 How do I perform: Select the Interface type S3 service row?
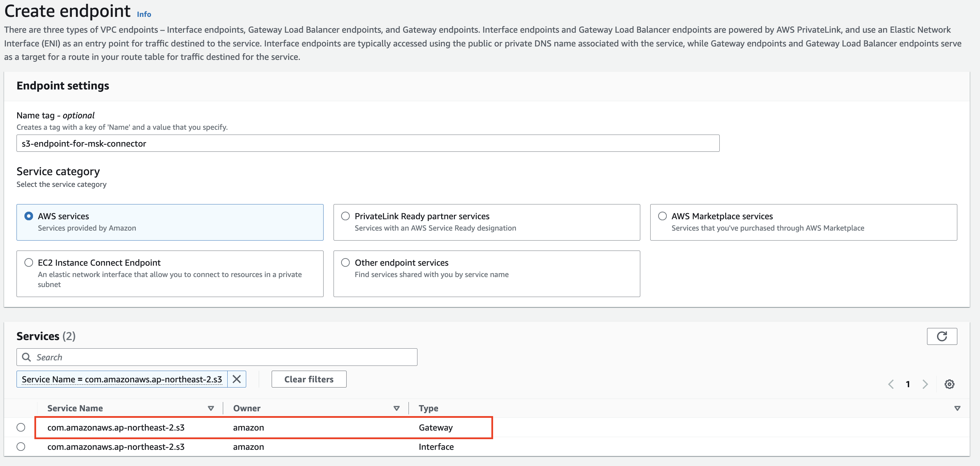pyautogui.click(x=21, y=447)
